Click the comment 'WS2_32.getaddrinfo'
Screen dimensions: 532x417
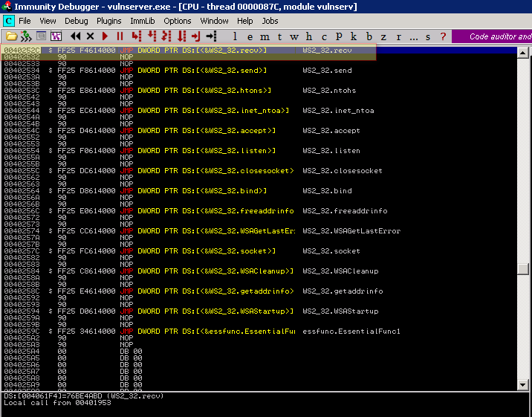[x=343, y=291]
